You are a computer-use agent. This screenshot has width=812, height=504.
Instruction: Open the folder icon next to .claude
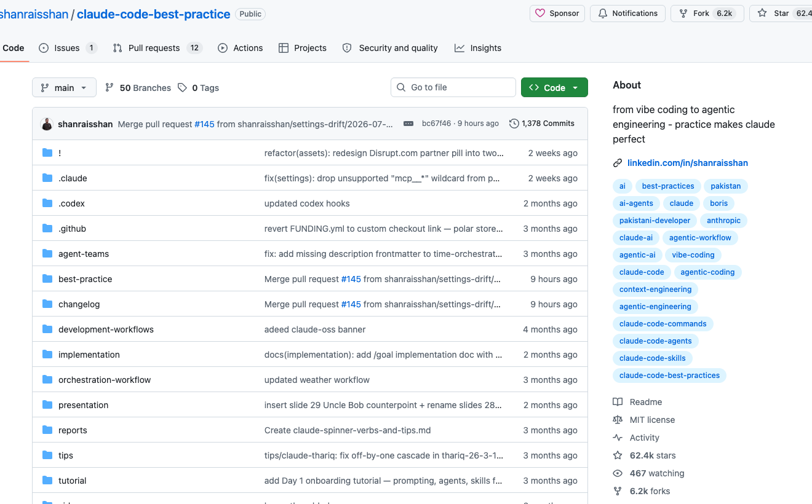click(47, 178)
